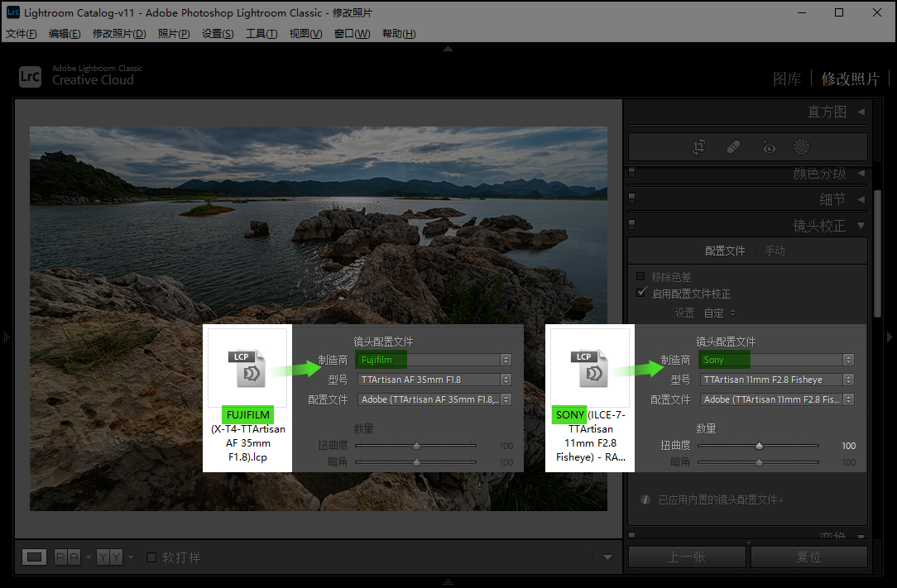897x588 pixels.
Task: Toggle the 软打样 soft proofing checkbox
Action: pos(151,557)
